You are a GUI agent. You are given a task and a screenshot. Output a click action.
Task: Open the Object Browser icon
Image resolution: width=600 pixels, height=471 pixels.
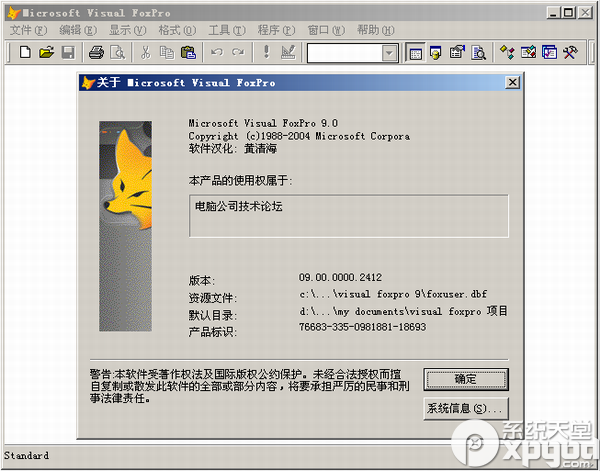pyautogui.click(x=528, y=52)
